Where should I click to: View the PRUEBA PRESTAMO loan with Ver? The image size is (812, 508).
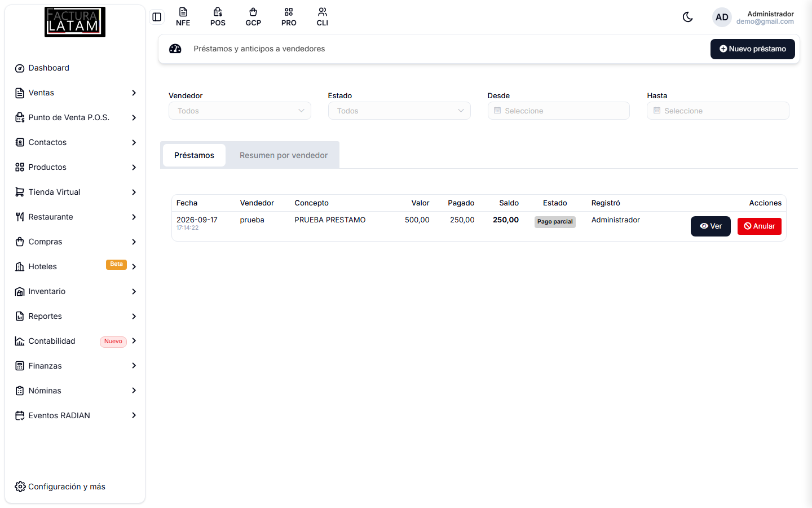coord(710,226)
